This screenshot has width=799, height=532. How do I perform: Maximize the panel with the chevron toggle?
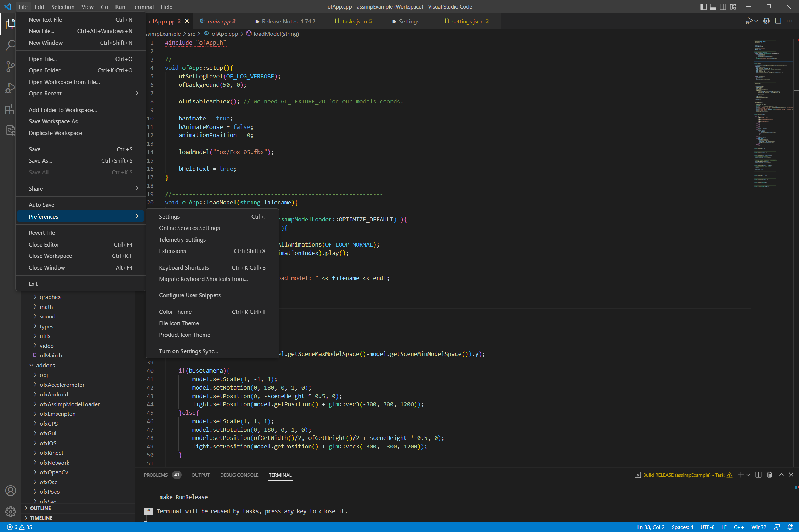[x=781, y=475]
